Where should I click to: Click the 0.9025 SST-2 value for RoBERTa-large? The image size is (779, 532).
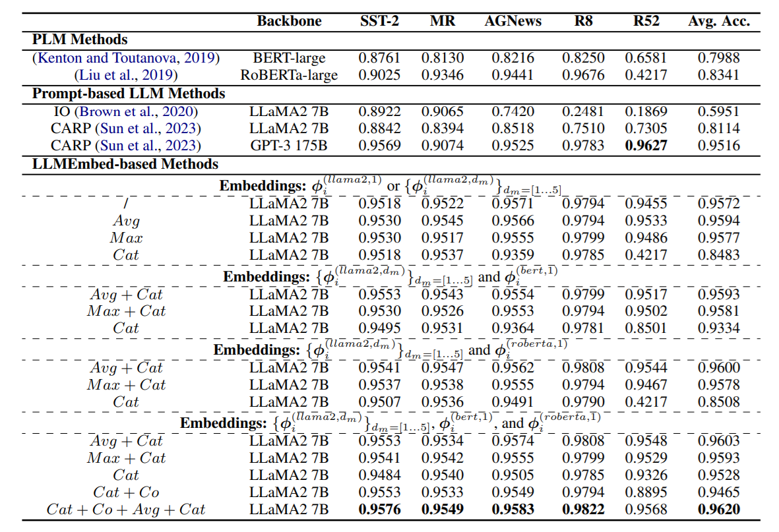[379, 75]
